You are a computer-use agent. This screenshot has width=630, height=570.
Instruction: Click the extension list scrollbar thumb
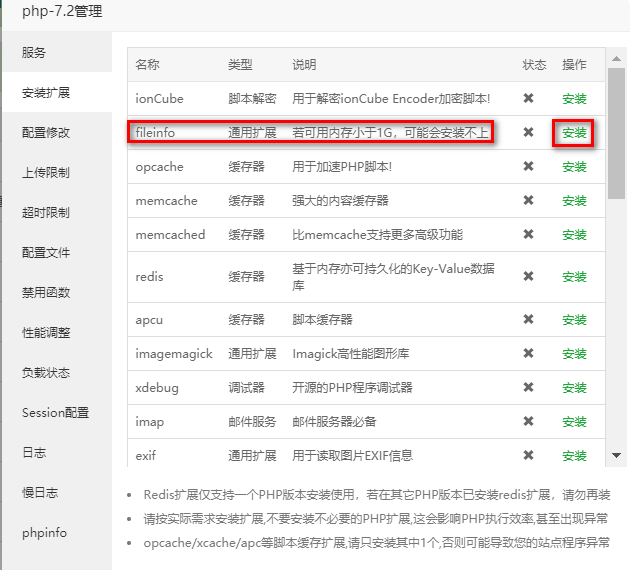click(x=616, y=133)
